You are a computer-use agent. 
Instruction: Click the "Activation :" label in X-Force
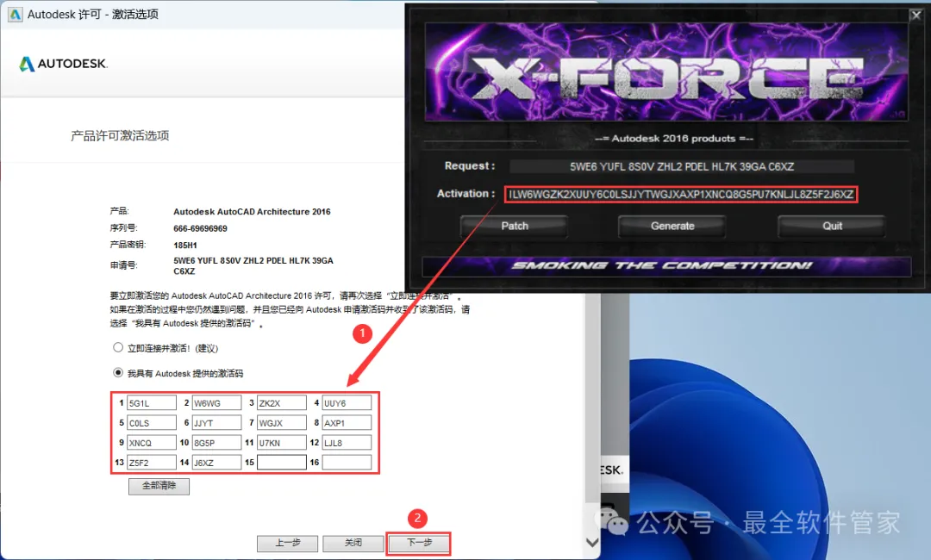[x=465, y=193]
